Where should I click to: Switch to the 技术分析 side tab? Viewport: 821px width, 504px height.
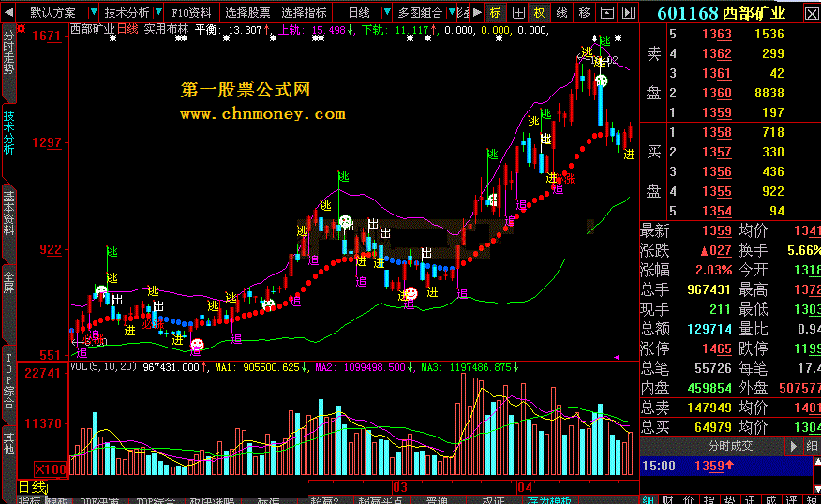8,132
